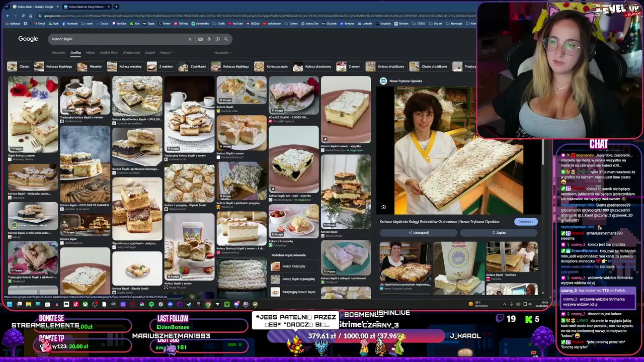Open Spotify from the taskbar

(151, 304)
